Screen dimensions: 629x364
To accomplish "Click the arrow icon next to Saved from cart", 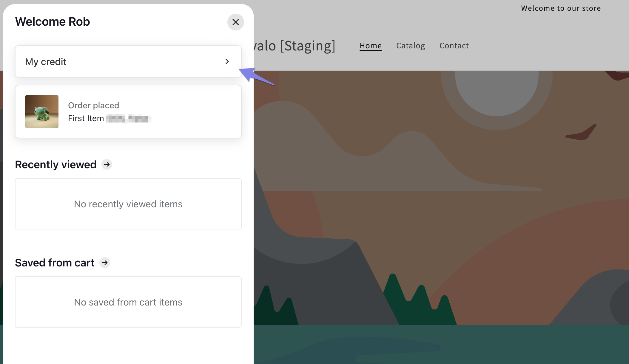I will (x=105, y=263).
